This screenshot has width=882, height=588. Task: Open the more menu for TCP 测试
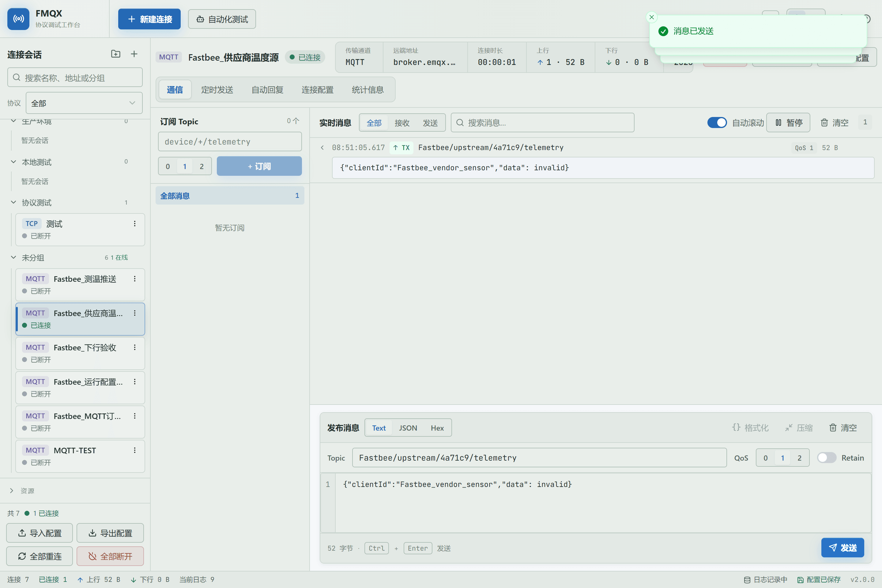click(x=135, y=224)
